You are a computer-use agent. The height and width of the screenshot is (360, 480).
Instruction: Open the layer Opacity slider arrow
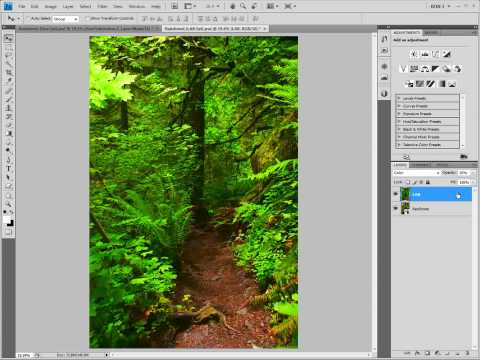coord(472,173)
